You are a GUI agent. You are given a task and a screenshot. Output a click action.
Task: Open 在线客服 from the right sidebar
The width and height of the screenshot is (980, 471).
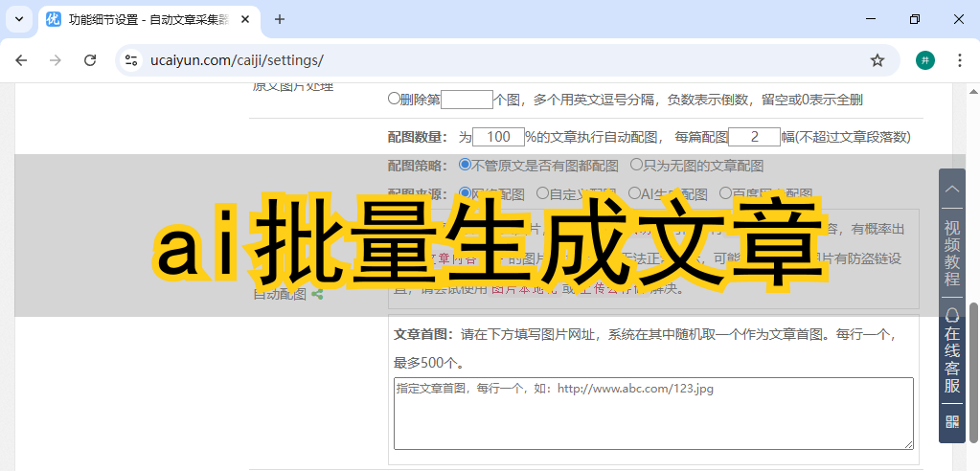[952, 352]
